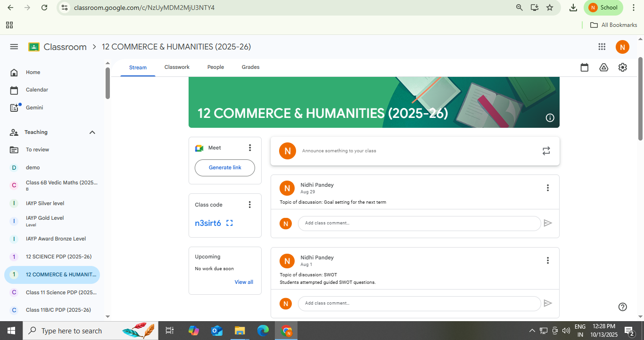Image resolution: width=644 pixels, height=340 pixels.
Task: Show class banner info icon
Action: (x=550, y=118)
